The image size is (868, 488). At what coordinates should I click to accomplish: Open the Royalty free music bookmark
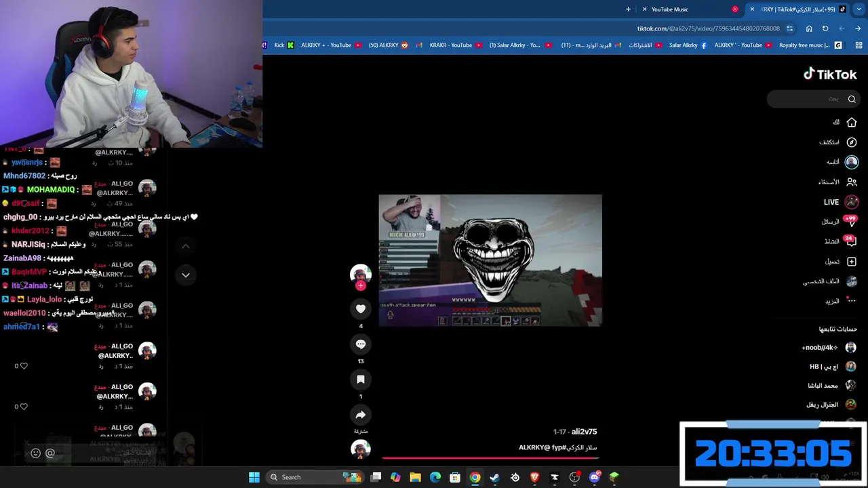(x=810, y=45)
